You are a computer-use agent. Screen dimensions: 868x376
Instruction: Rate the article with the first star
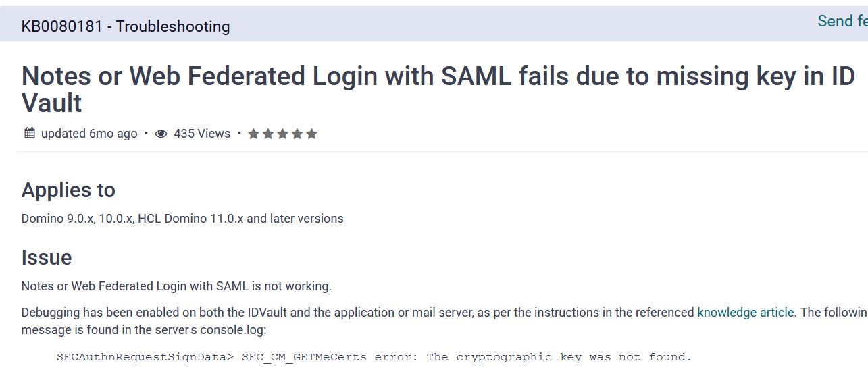(253, 134)
